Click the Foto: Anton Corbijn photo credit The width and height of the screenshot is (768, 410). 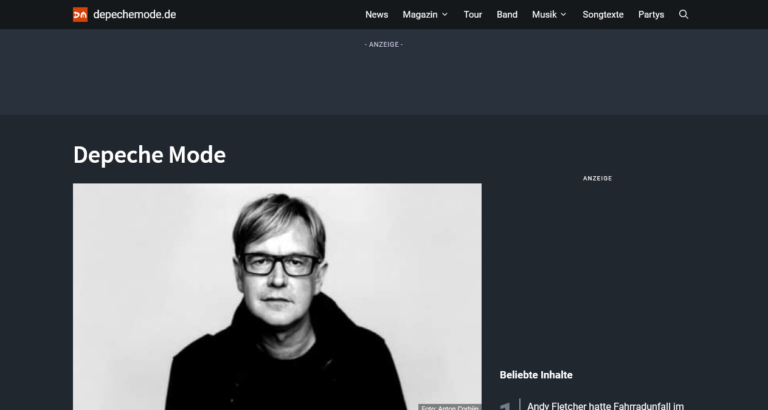450,407
